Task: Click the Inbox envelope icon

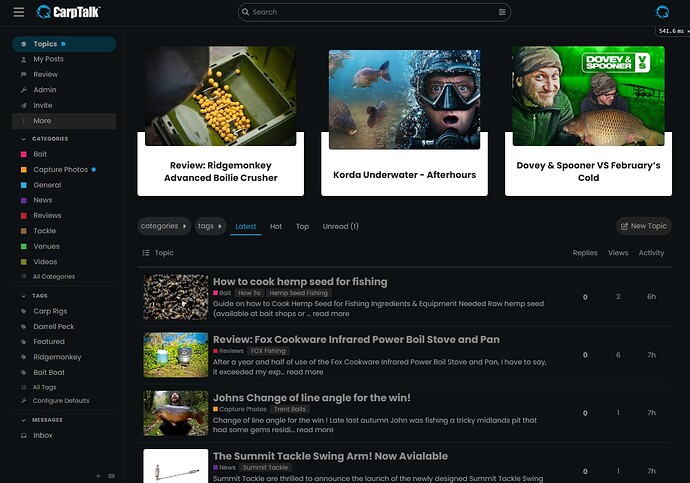Action: [24, 435]
